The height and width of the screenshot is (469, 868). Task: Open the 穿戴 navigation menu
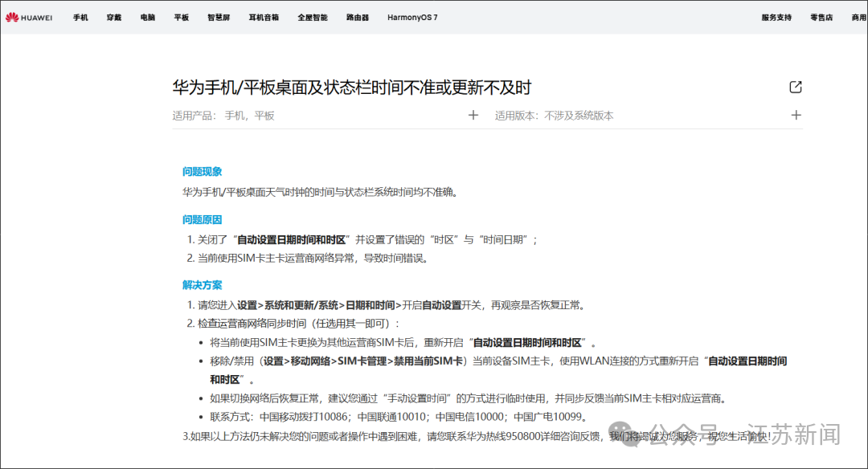114,17
